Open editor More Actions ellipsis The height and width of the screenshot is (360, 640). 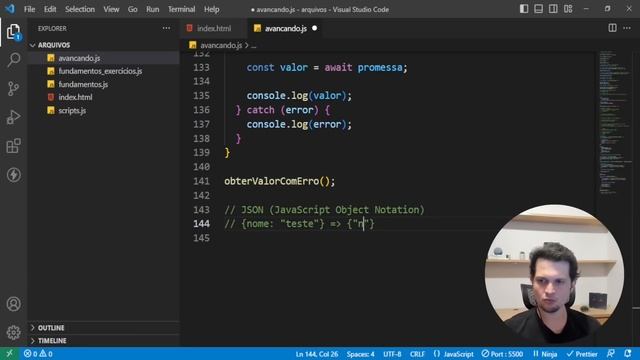click(x=627, y=28)
